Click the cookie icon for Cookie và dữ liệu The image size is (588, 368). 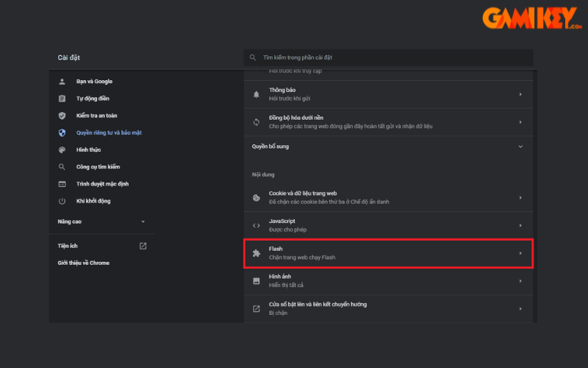(256, 197)
